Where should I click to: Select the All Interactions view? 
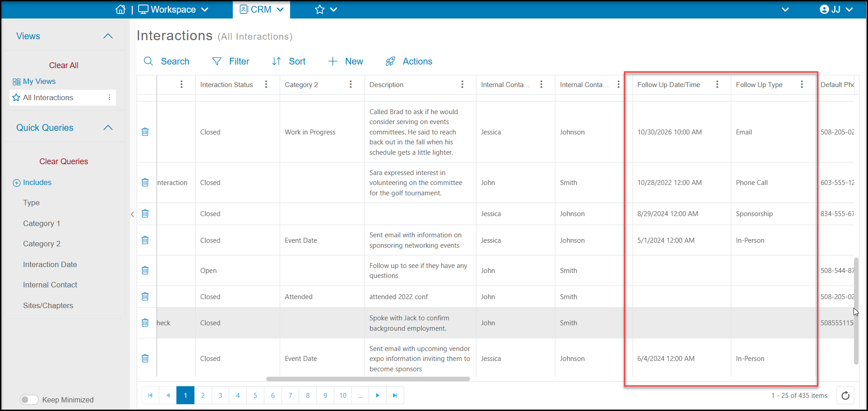[48, 97]
